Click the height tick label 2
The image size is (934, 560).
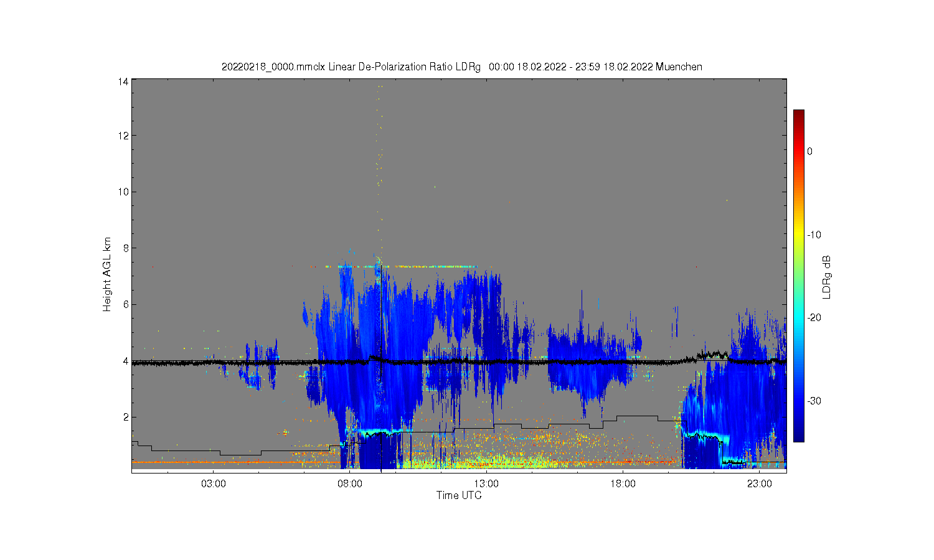tap(126, 417)
